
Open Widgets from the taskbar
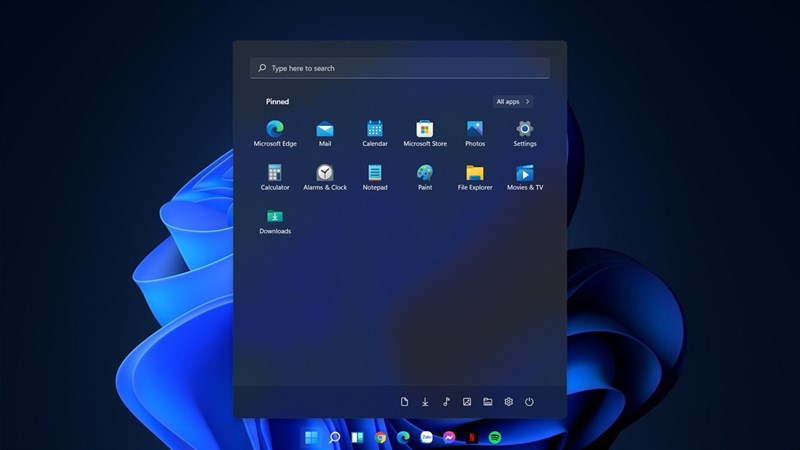pos(357,437)
